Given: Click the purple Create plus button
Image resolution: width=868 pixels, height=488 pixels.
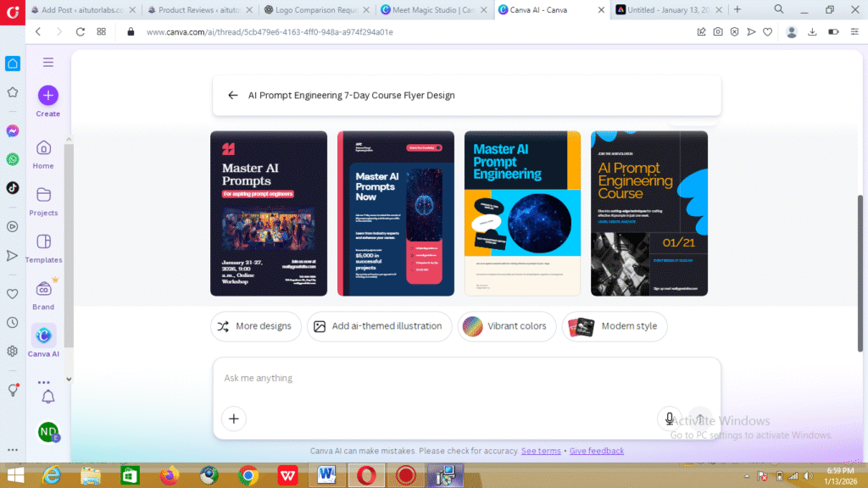Looking at the screenshot, I should [48, 95].
